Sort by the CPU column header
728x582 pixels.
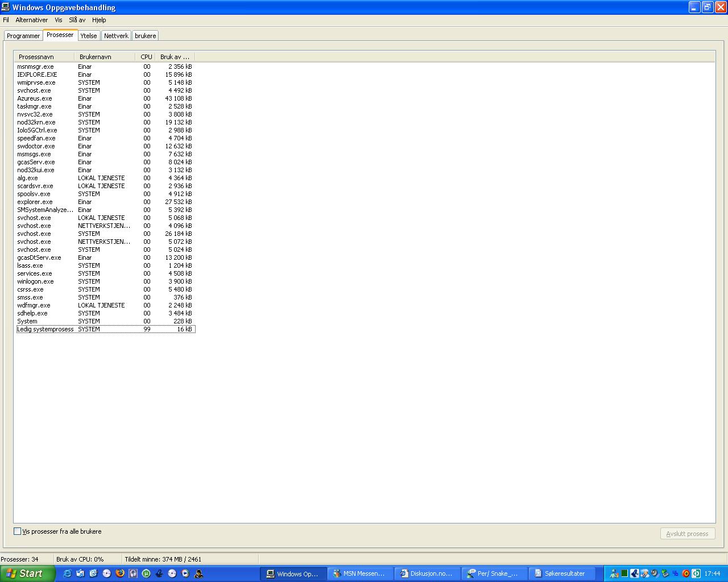tap(146, 57)
